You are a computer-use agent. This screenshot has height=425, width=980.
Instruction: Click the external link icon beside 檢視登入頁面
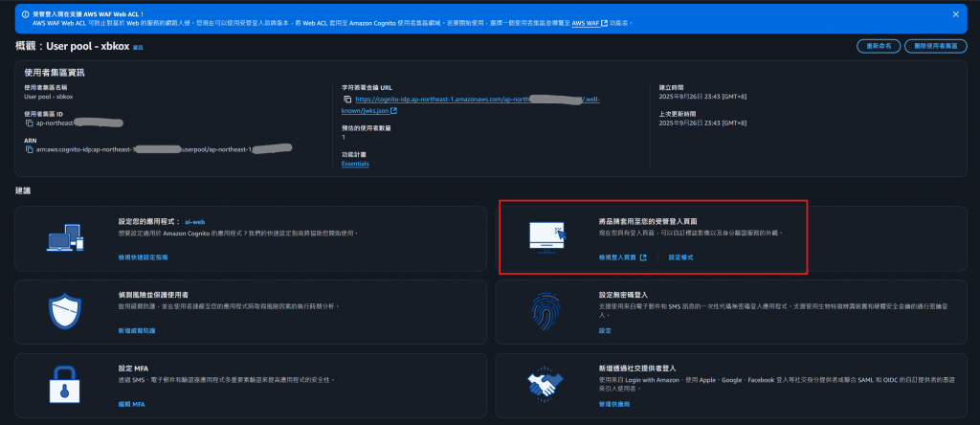tap(643, 257)
